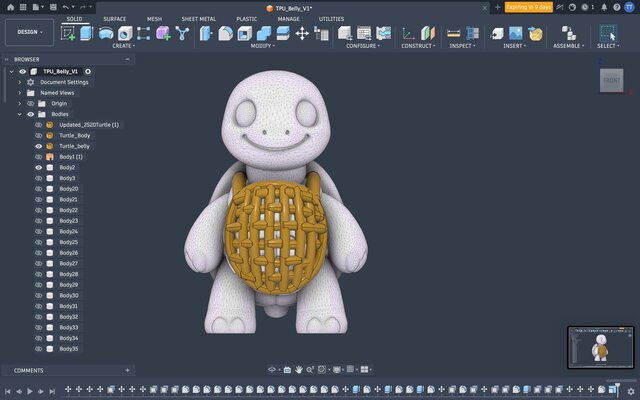The height and width of the screenshot is (400, 640).
Task: Click the Insert Decal icon
Action: (535, 33)
